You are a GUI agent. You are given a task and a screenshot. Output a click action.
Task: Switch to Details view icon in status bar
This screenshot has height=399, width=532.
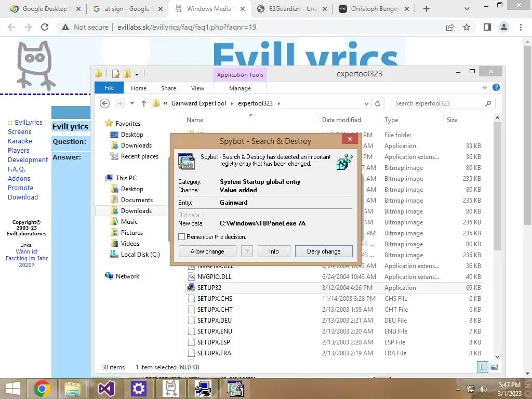click(x=483, y=367)
